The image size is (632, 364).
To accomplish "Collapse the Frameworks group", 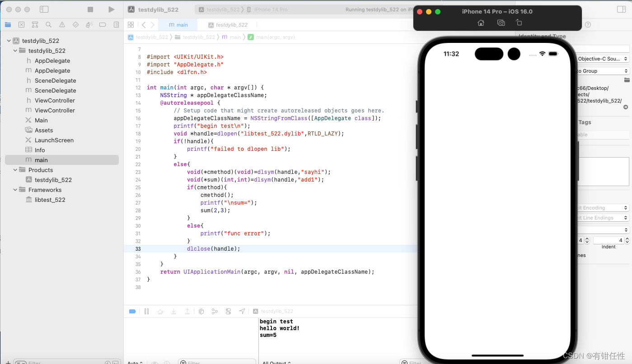I will tap(15, 190).
